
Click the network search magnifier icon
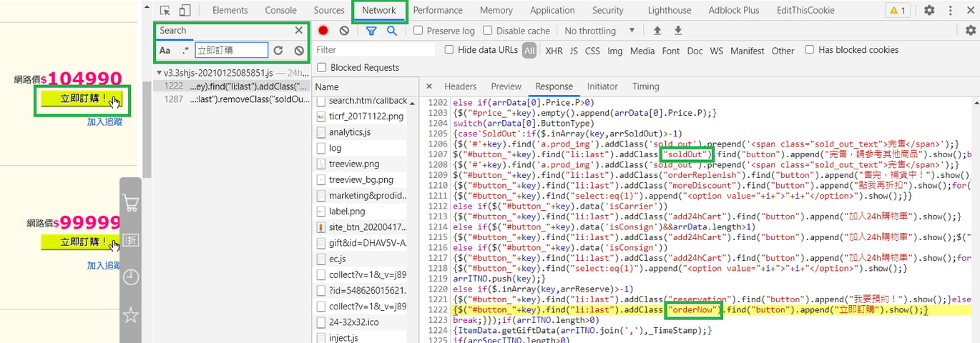click(392, 31)
